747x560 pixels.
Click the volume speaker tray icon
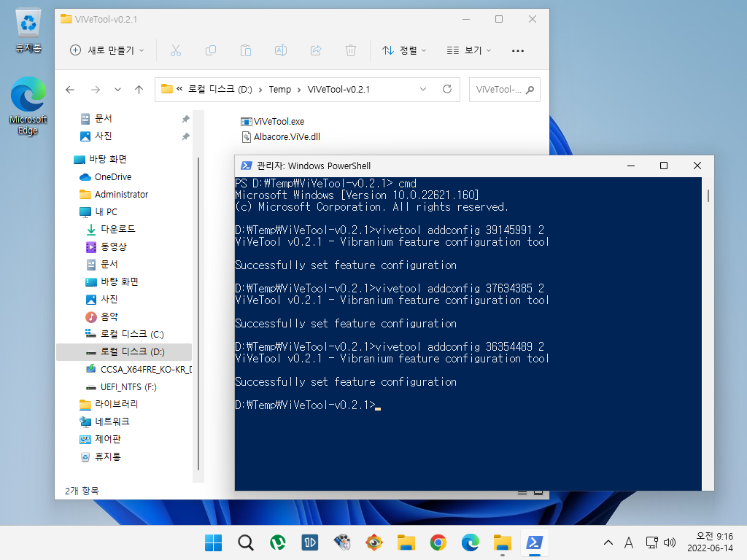670,542
